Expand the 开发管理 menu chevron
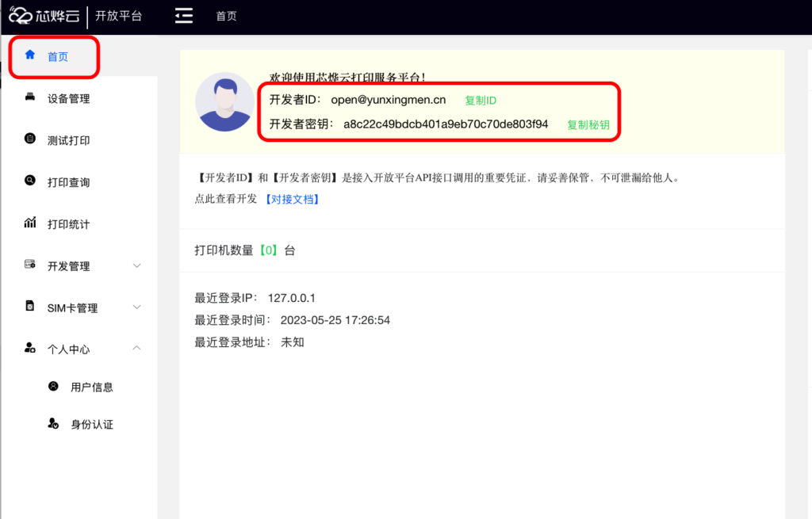Image resolution: width=812 pixels, height=519 pixels. pos(136,266)
